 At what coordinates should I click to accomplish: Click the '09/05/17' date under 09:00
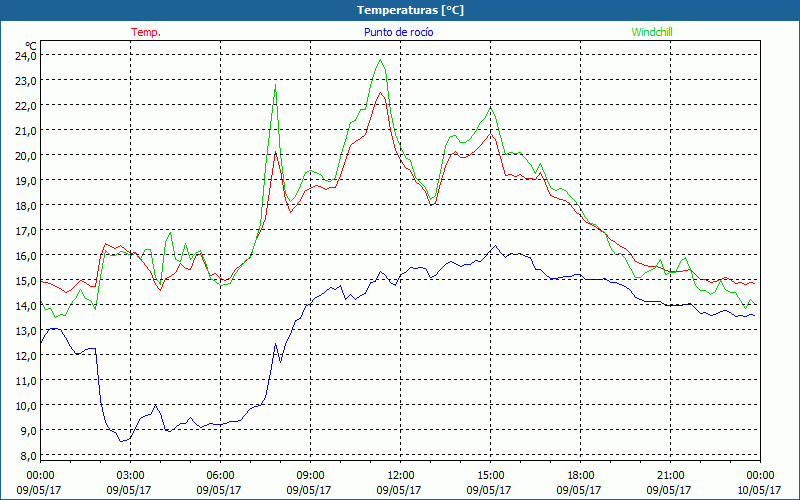pos(309,490)
